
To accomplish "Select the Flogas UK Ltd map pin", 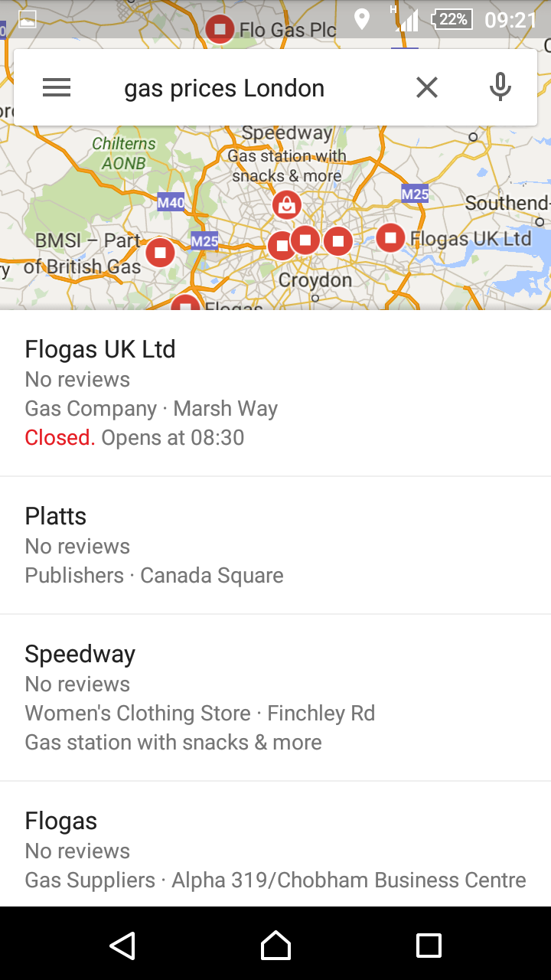I will (390, 237).
